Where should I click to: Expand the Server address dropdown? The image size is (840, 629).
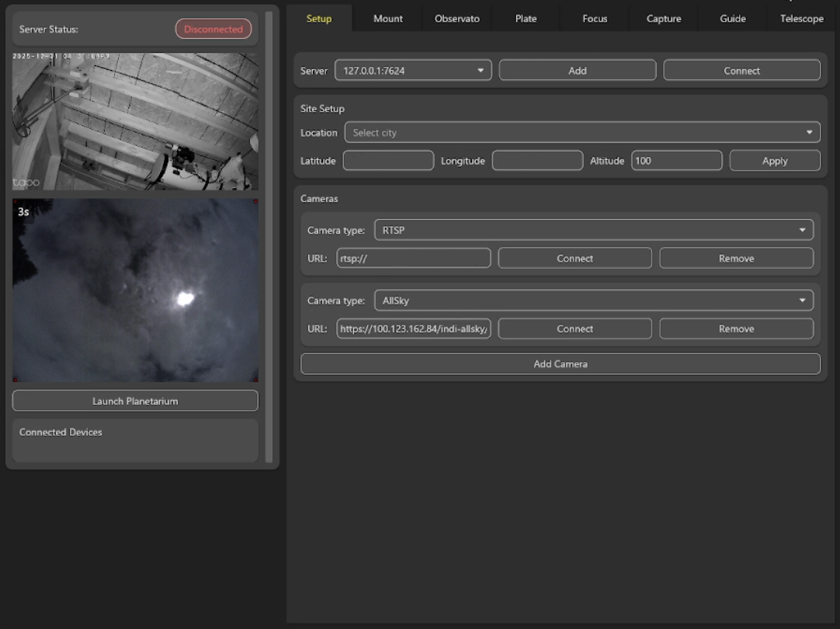click(413, 71)
